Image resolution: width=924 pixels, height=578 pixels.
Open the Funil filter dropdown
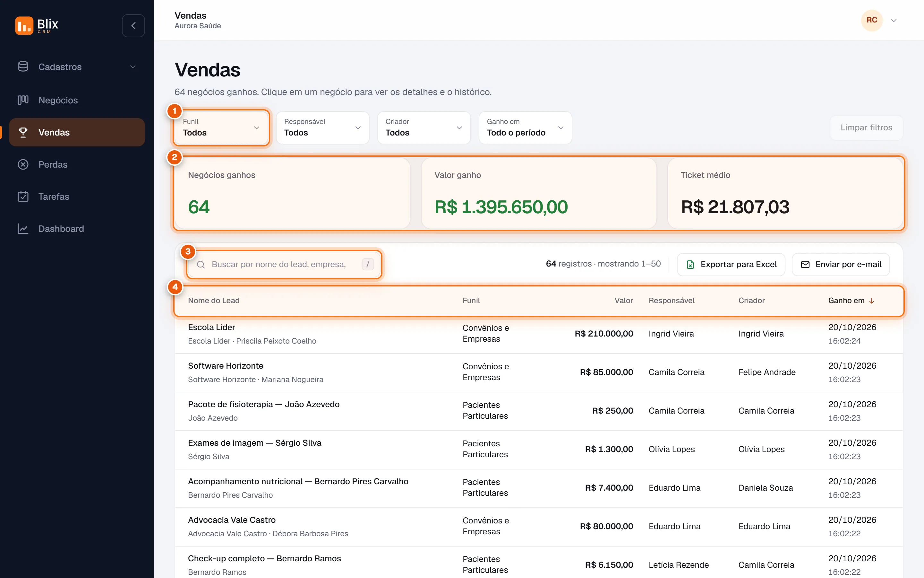tap(221, 128)
